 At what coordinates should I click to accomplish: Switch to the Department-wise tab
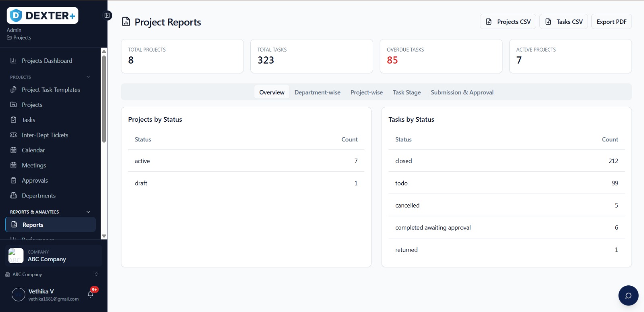pyautogui.click(x=317, y=92)
